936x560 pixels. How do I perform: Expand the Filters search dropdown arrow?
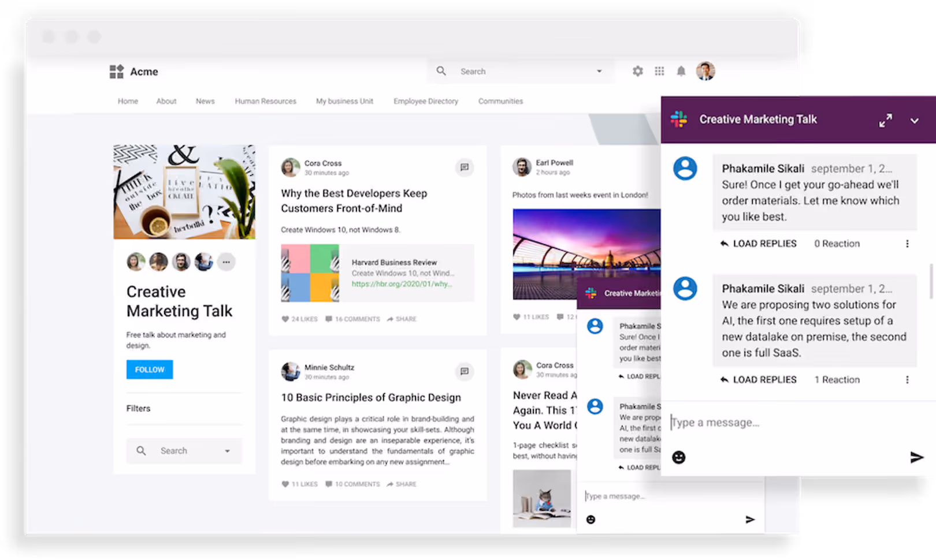pos(227,451)
